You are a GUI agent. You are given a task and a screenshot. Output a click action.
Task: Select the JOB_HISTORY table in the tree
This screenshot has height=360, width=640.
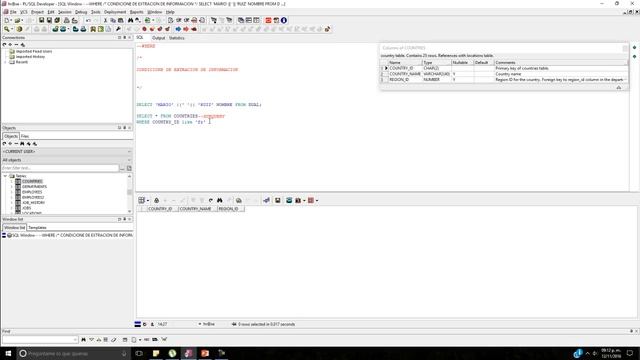click(x=33, y=202)
